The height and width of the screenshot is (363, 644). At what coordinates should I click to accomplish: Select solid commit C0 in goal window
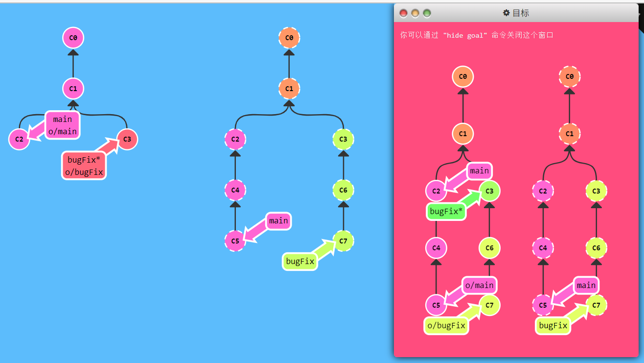[463, 77]
